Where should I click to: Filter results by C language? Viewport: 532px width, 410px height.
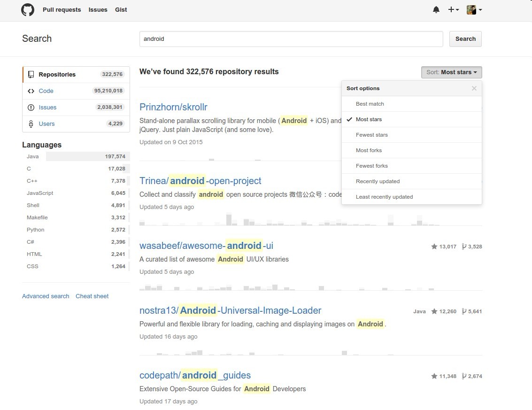coord(76,169)
